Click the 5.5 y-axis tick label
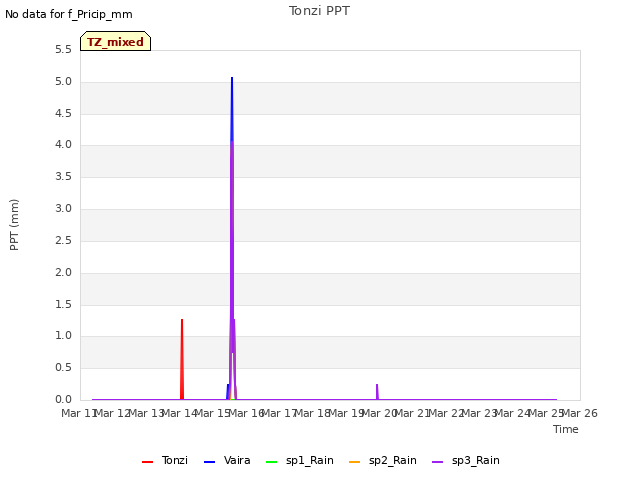This screenshot has width=640, height=480. click(x=63, y=50)
